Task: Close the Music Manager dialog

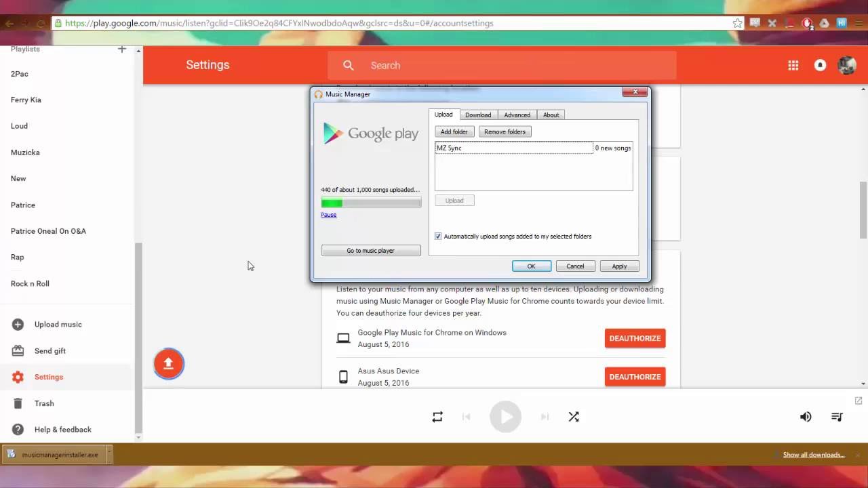Action: pos(635,91)
